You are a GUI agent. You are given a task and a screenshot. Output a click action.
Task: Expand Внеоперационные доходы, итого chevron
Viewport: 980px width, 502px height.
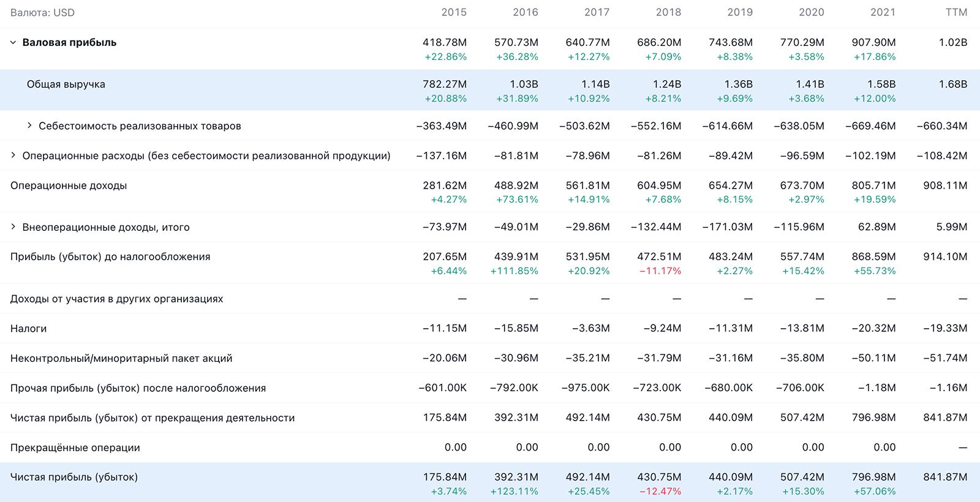(x=13, y=227)
